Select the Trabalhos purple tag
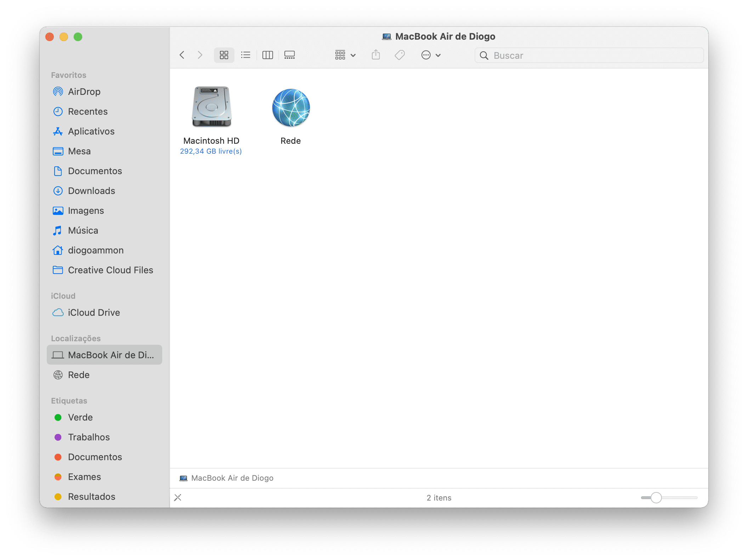This screenshot has width=748, height=560. 104,437
